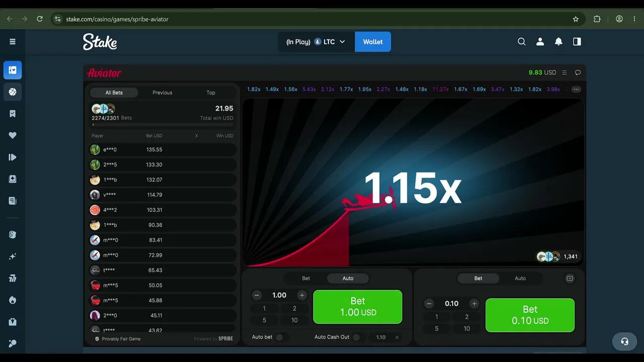The image size is (644, 362).
Task: Open the Aviator chat bubble icon
Action: point(578,72)
